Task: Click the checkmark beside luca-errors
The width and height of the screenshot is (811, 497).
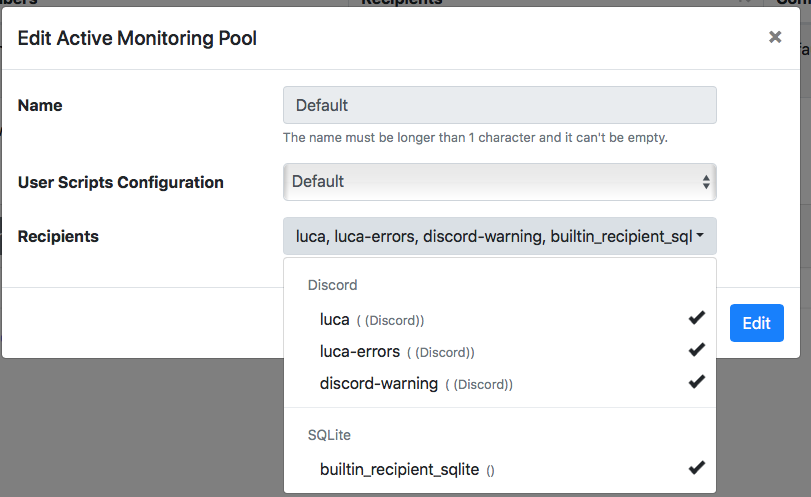Action: (x=697, y=350)
